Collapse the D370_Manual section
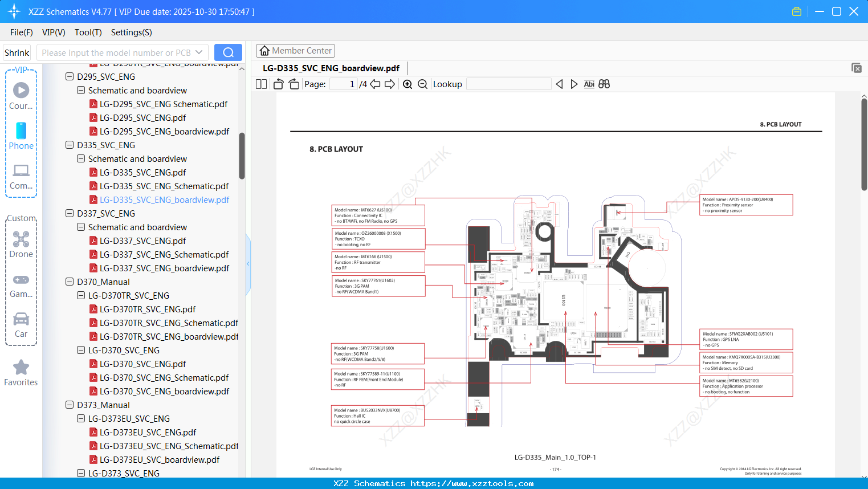868x489 pixels. [x=69, y=282]
